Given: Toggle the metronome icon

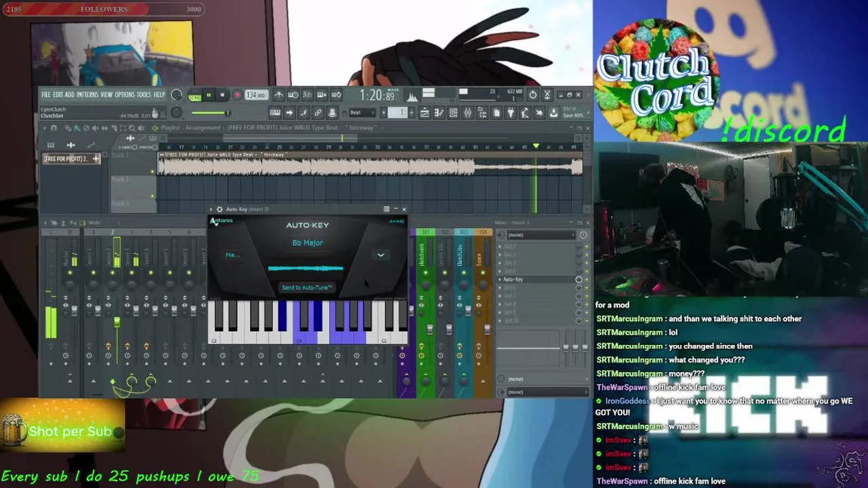Looking at the screenshot, I should 279,95.
